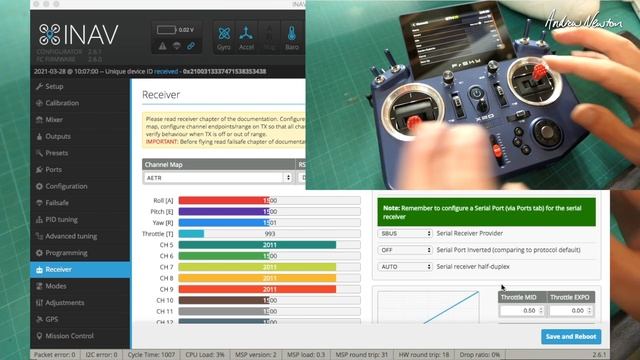Go to the Failsafe tab
The image size is (640, 360).
(80, 203)
